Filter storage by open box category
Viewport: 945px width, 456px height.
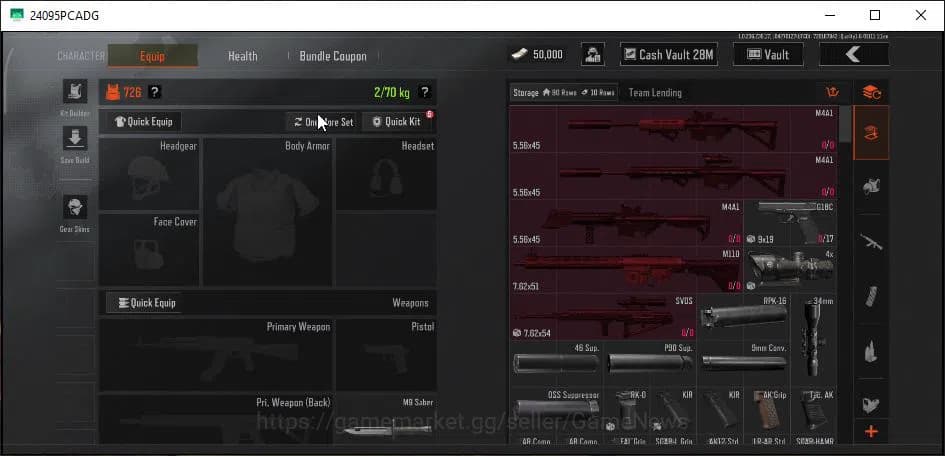pos(871,404)
